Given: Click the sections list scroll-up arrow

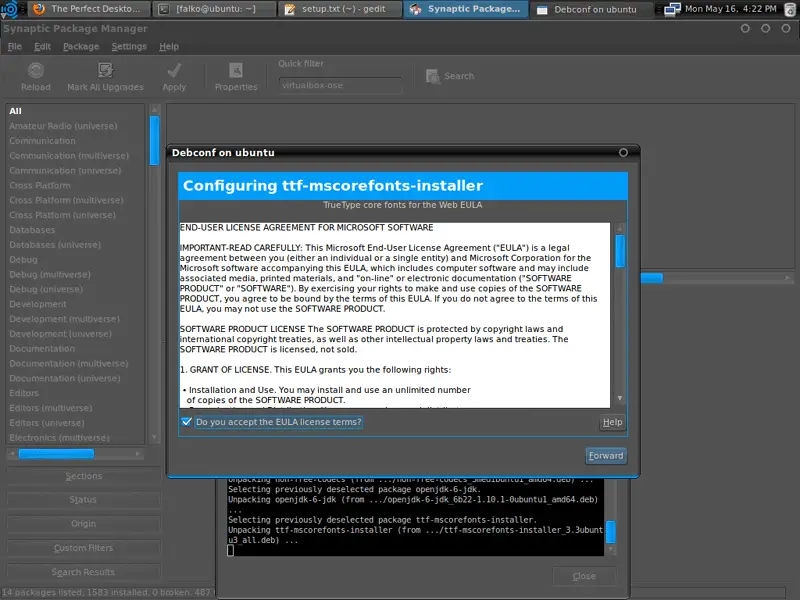Looking at the screenshot, I should tap(154, 110).
